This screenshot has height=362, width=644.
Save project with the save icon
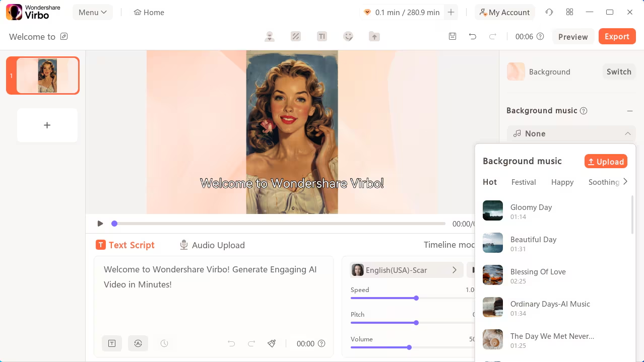tap(453, 36)
